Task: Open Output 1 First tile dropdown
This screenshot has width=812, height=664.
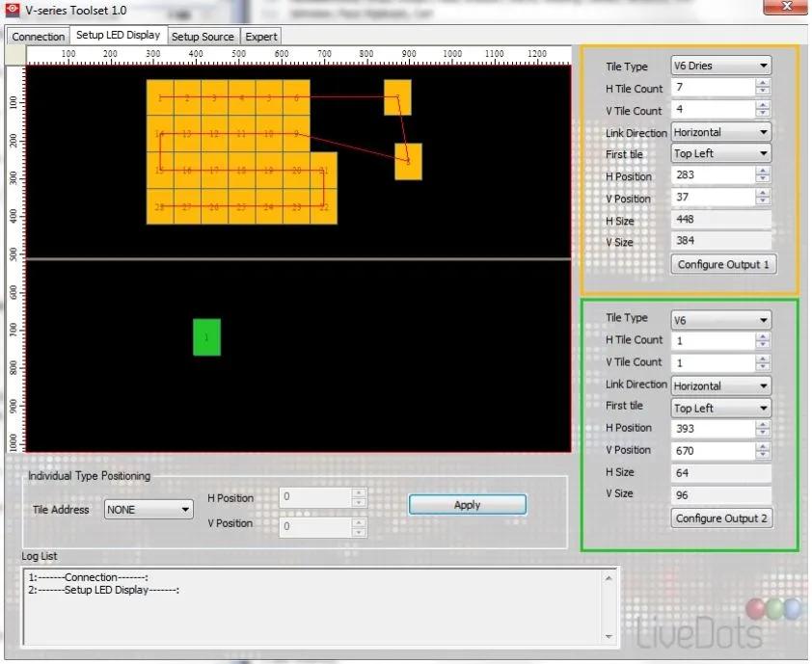Action: coord(720,153)
